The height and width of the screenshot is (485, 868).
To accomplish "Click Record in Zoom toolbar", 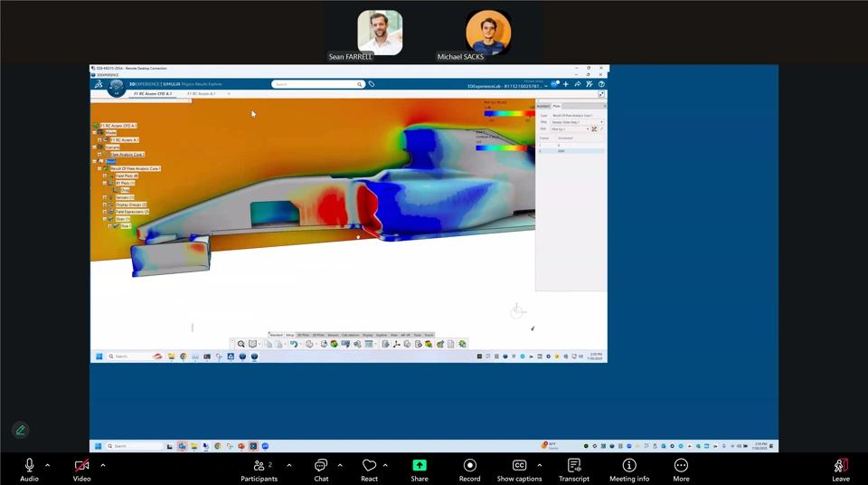I will pos(469,470).
